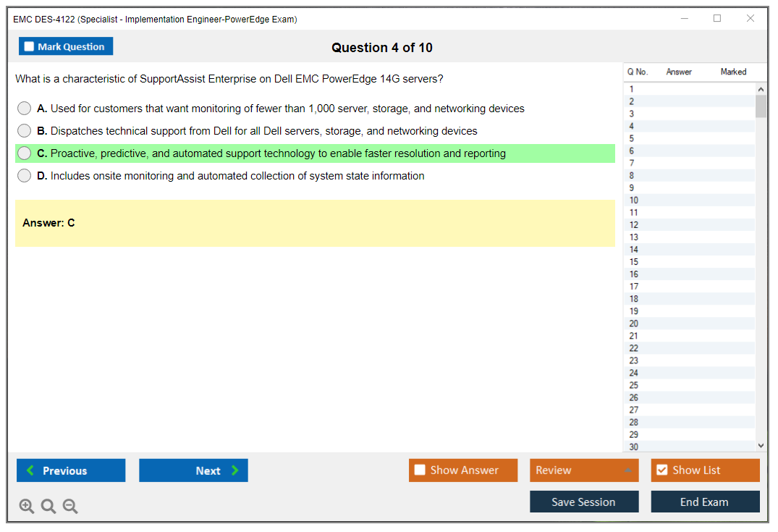Tick the Show Answer checkbox
The width and height of the screenshot is (778, 532).
tap(420, 470)
